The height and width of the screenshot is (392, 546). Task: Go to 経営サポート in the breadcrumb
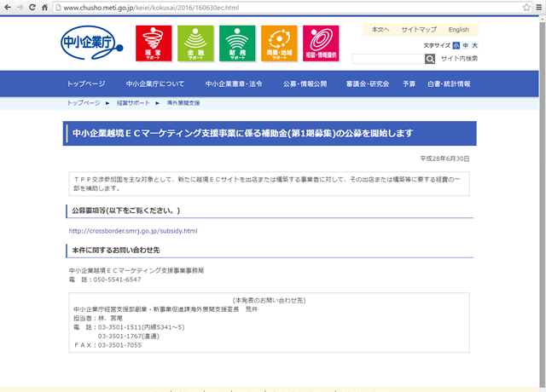coord(133,102)
